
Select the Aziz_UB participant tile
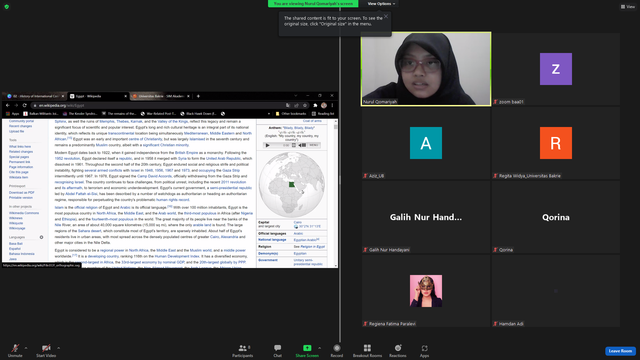click(426, 143)
